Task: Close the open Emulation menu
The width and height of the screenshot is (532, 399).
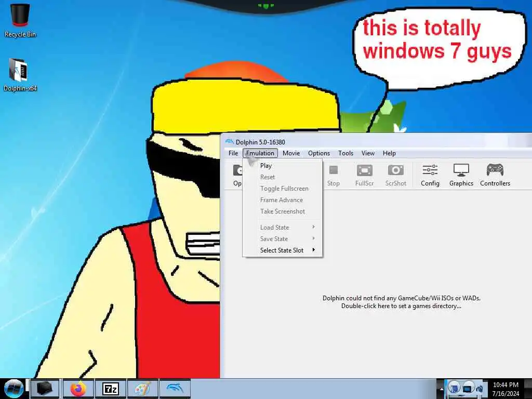Action: 260,153
